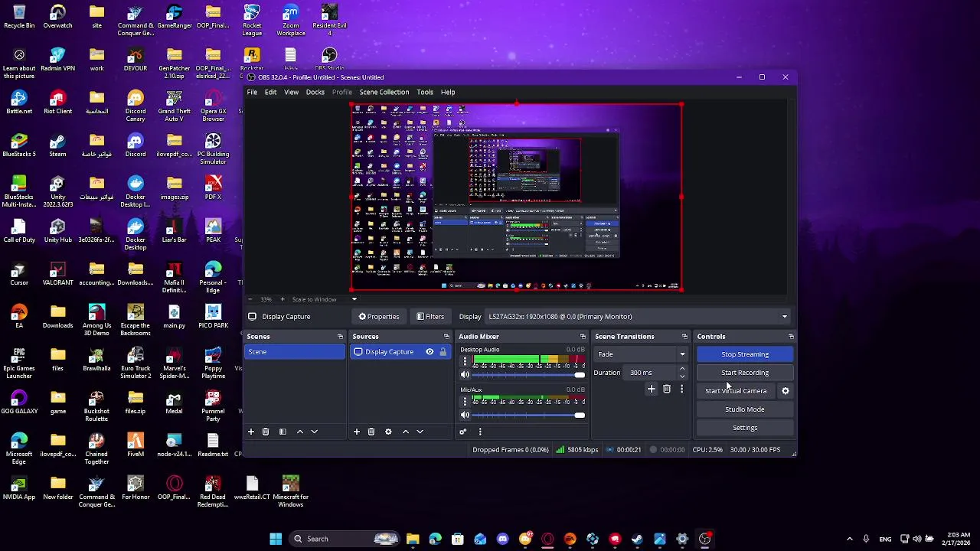The width and height of the screenshot is (980, 551).
Task: Open transition properties three-dot menu
Action: click(x=681, y=390)
